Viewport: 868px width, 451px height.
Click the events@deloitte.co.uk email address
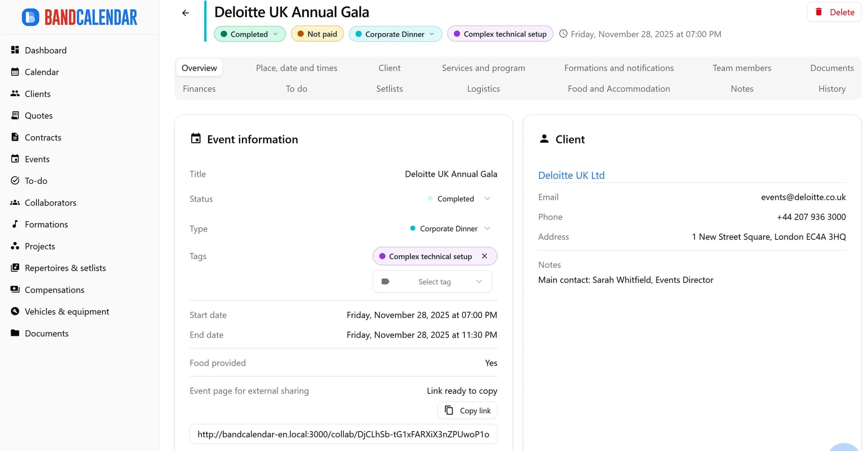[803, 197]
